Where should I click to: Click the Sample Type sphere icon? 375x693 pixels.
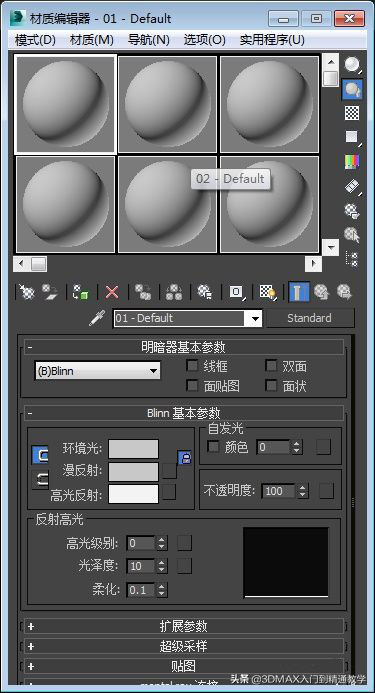click(352, 65)
